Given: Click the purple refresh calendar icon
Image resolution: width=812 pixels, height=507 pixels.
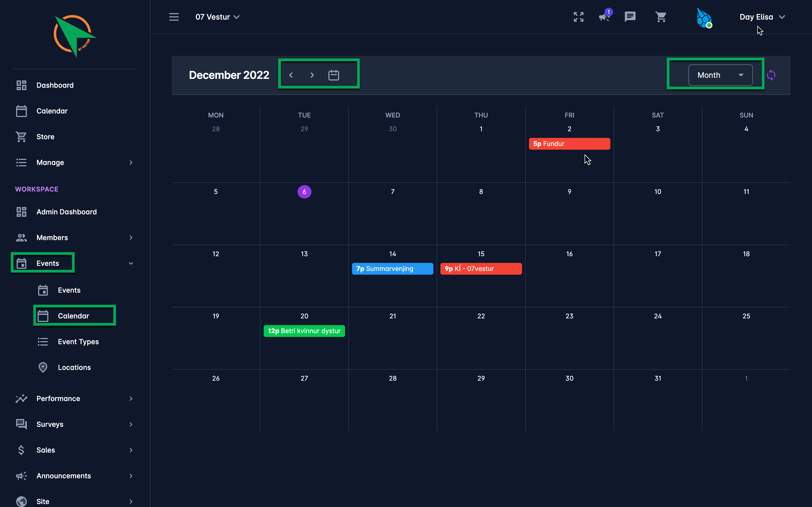Looking at the screenshot, I should tap(771, 75).
